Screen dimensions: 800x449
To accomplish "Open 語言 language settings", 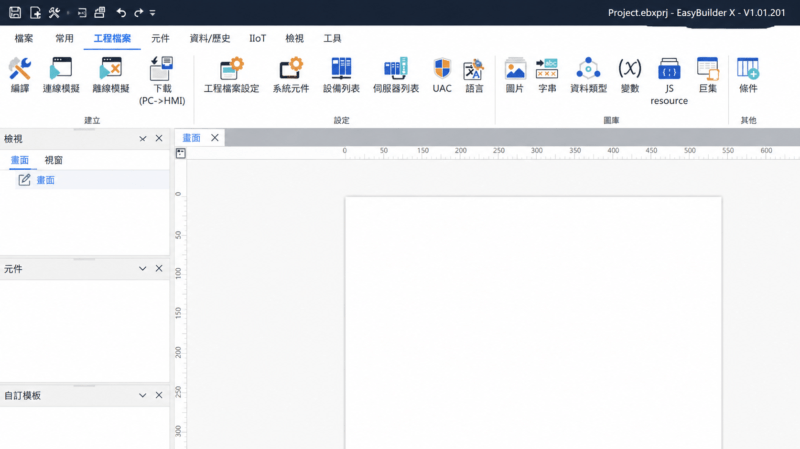I will (474, 75).
